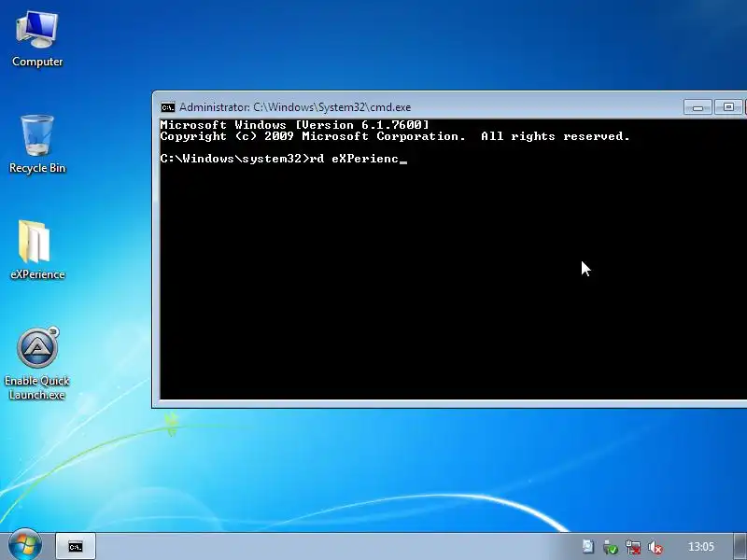
Task: Open the Windows Start orb
Action: tap(25, 546)
